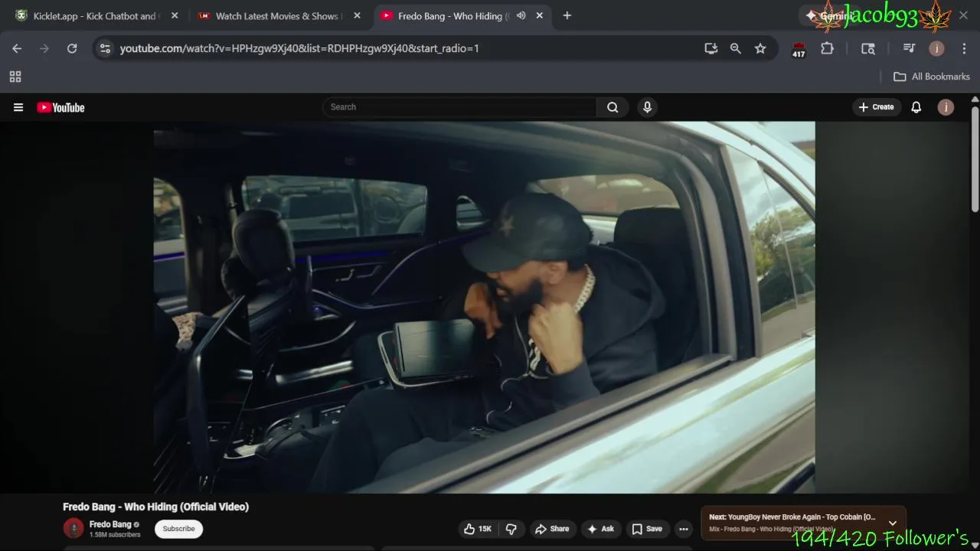Viewport: 980px width, 551px height.
Task: Subscribe to Fredo Bang
Action: [x=178, y=529]
